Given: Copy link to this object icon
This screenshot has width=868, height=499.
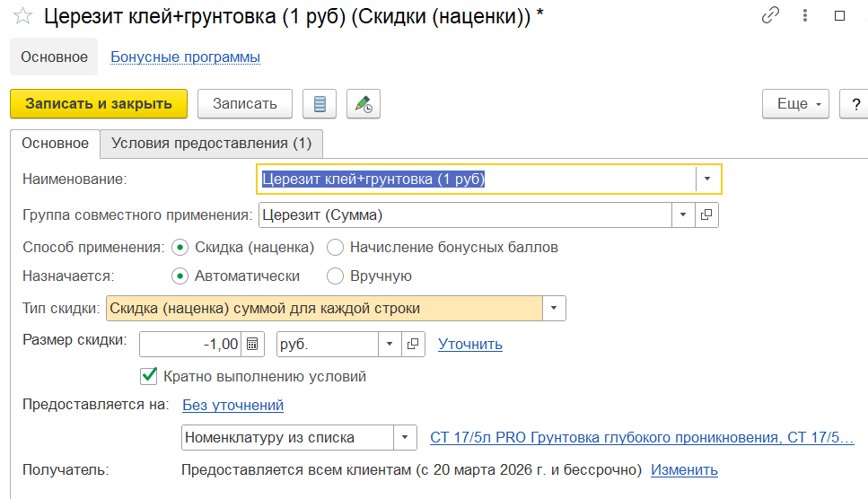Looking at the screenshot, I should (770, 16).
